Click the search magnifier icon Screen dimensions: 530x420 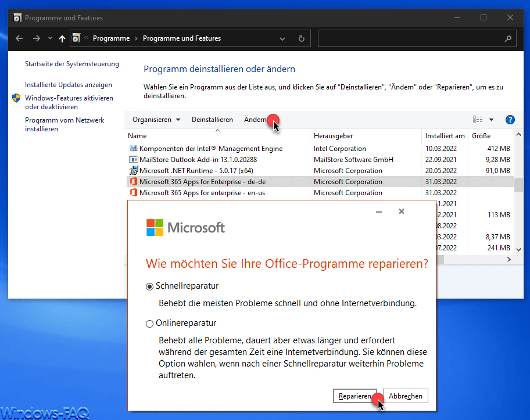tap(508, 39)
